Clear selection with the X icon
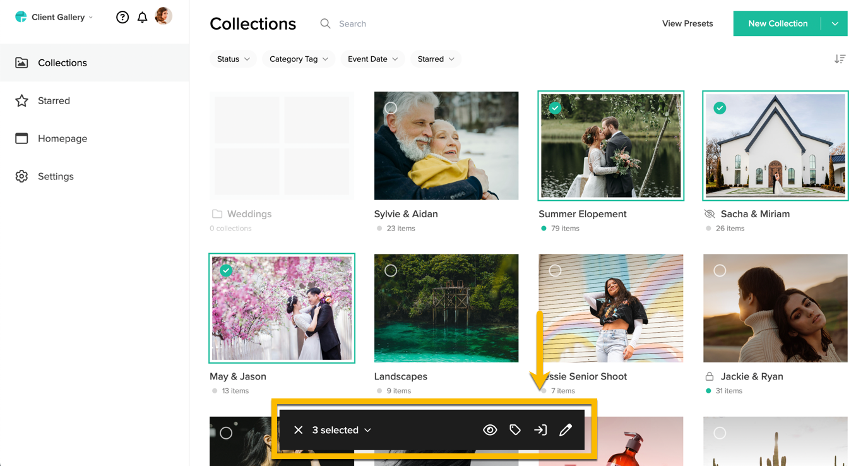The image size is (868, 466). point(299,430)
